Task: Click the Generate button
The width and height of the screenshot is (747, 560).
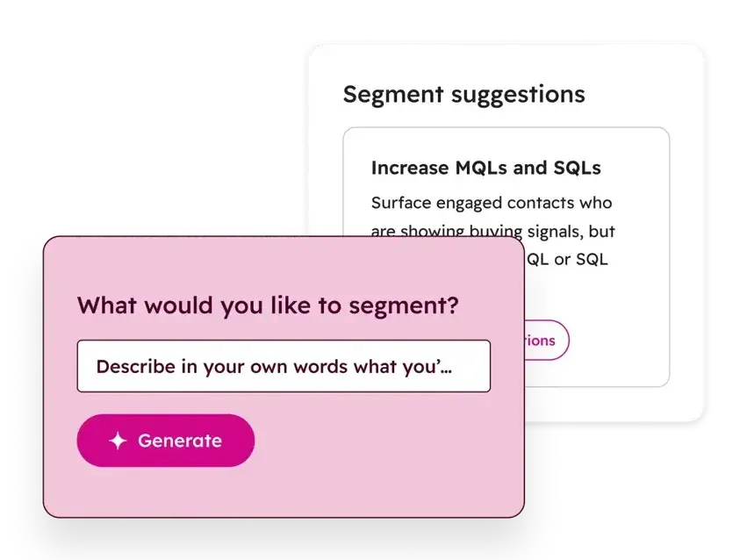Action: [x=165, y=440]
